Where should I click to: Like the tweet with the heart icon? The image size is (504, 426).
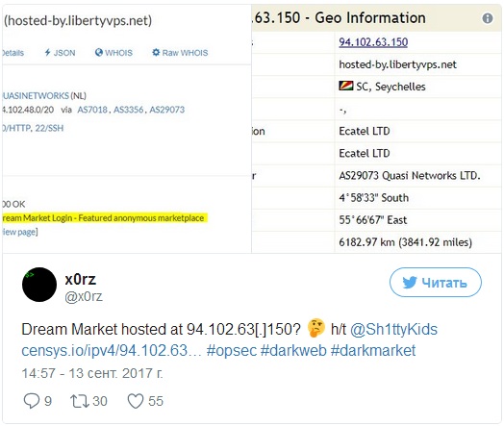click(136, 401)
